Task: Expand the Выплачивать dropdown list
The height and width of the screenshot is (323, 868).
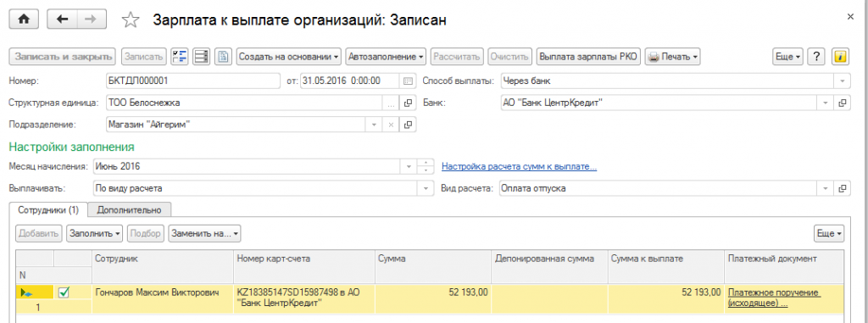Action: (x=426, y=188)
